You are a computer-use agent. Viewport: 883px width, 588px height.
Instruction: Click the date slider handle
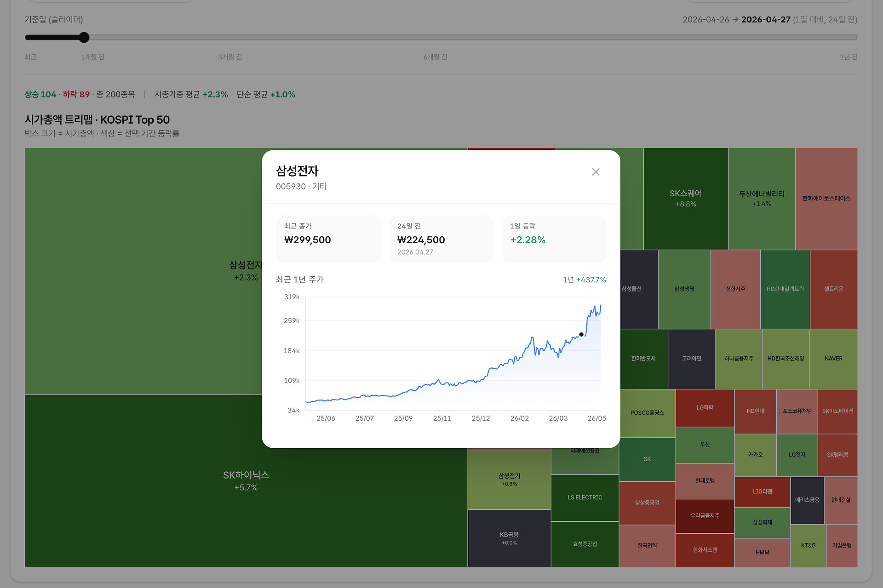click(x=84, y=38)
